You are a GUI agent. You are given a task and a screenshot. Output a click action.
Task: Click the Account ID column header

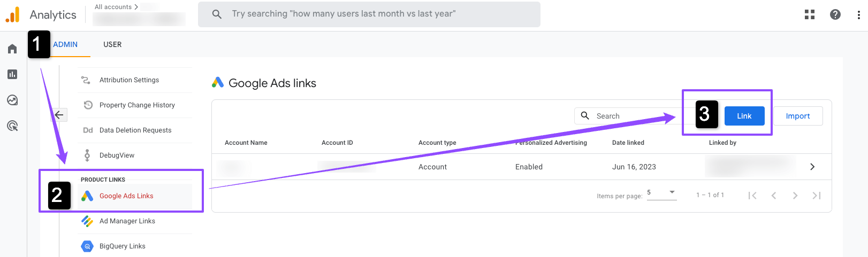[337, 143]
